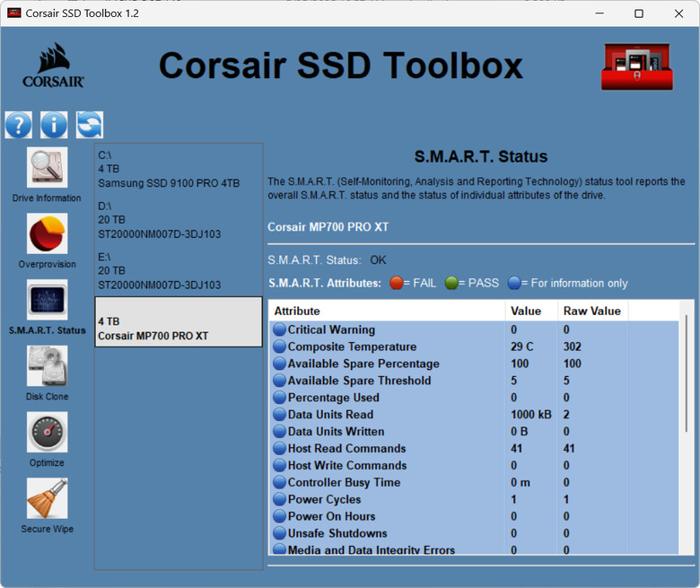Select the Power On Hours row

[x=474, y=516]
